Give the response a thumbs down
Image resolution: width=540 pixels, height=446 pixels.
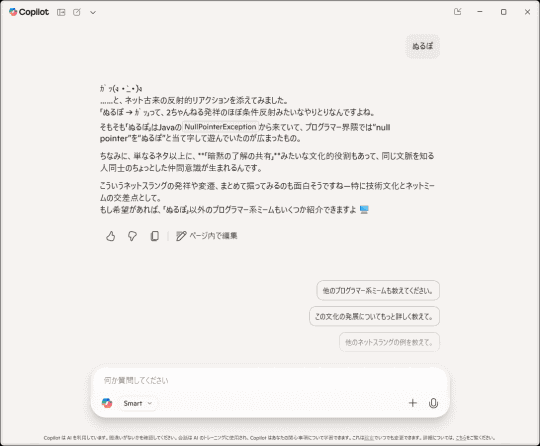[x=132, y=236]
